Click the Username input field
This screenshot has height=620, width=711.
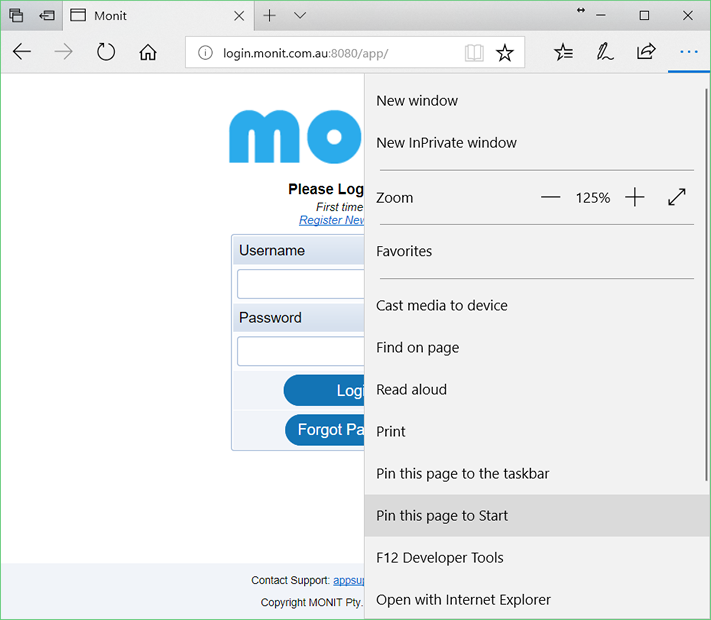coord(301,284)
